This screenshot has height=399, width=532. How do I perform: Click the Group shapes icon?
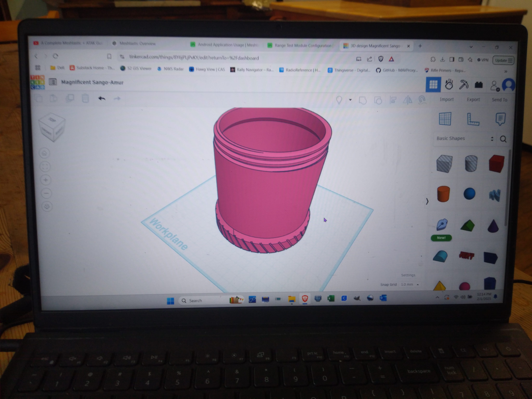point(363,100)
